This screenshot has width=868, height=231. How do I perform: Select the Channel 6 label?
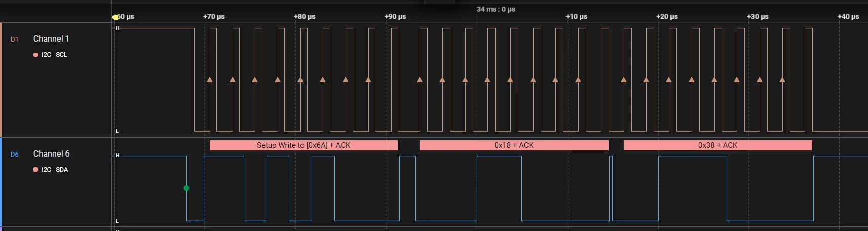[51, 154]
